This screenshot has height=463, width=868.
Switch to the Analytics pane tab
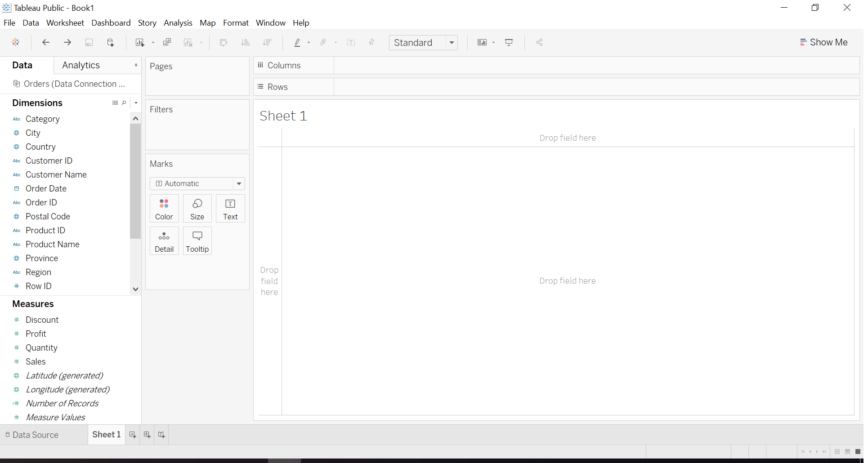click(x=81, y=65)
